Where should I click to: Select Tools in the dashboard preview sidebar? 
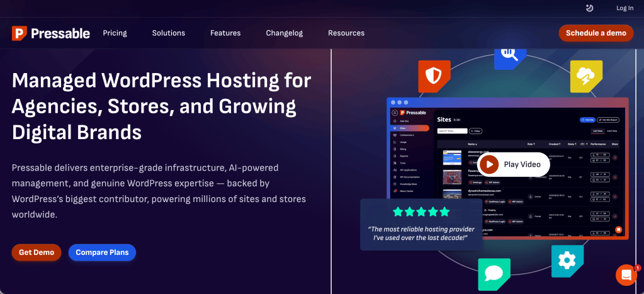[x=402, y=163]
